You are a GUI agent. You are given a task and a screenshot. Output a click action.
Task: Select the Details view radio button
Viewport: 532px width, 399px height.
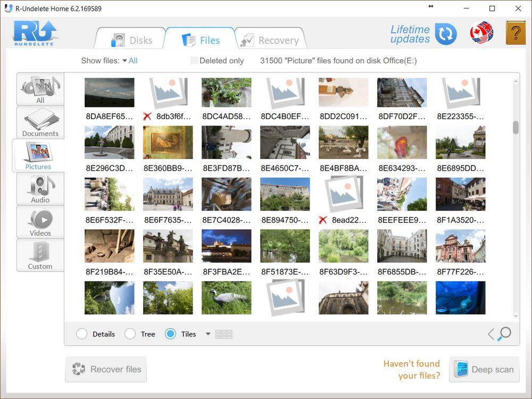[x=82, y=334]
